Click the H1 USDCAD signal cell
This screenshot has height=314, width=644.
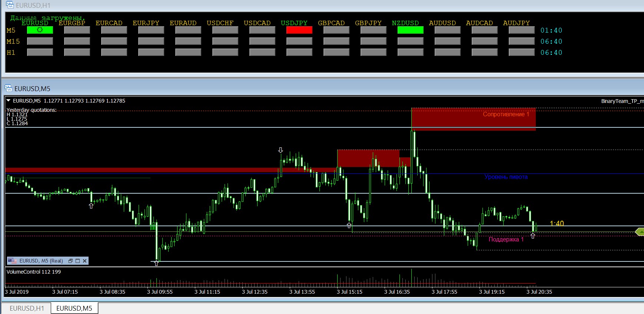262,52
